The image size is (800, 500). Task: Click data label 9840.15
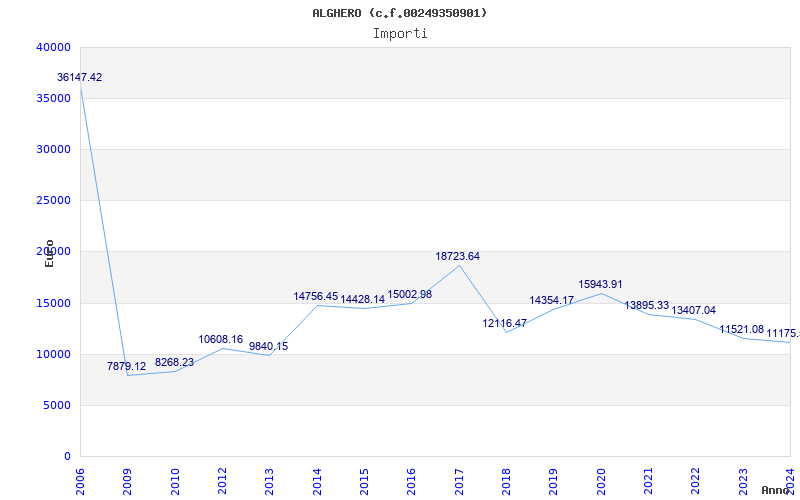[x=268, y=346]
